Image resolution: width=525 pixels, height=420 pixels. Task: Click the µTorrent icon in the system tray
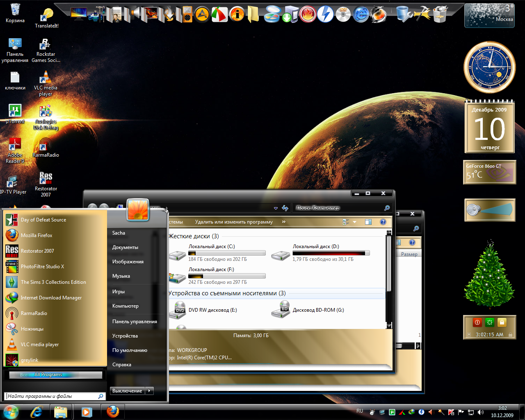pyautogui.click(x=392, y=412)
